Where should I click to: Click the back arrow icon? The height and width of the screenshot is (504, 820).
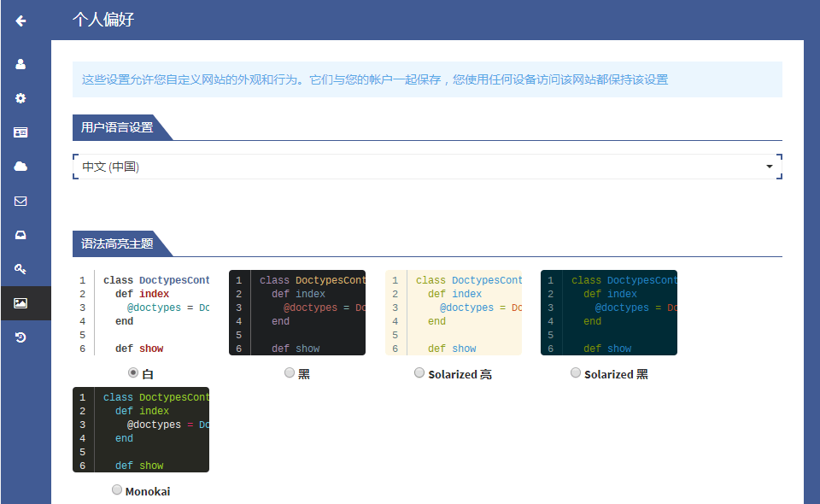[x=20, y=21]
